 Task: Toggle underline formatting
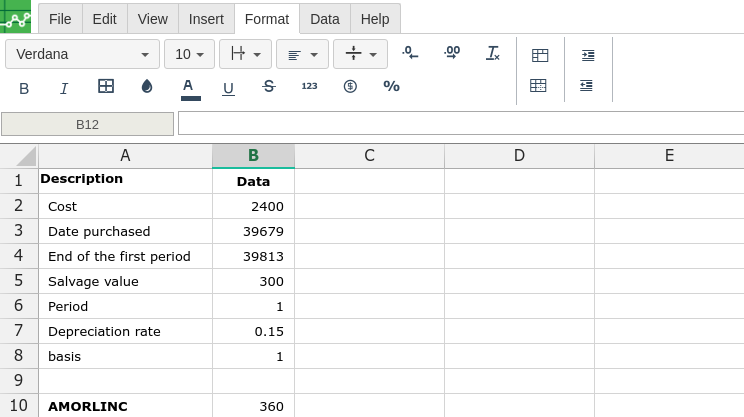[x=228, y=88]
